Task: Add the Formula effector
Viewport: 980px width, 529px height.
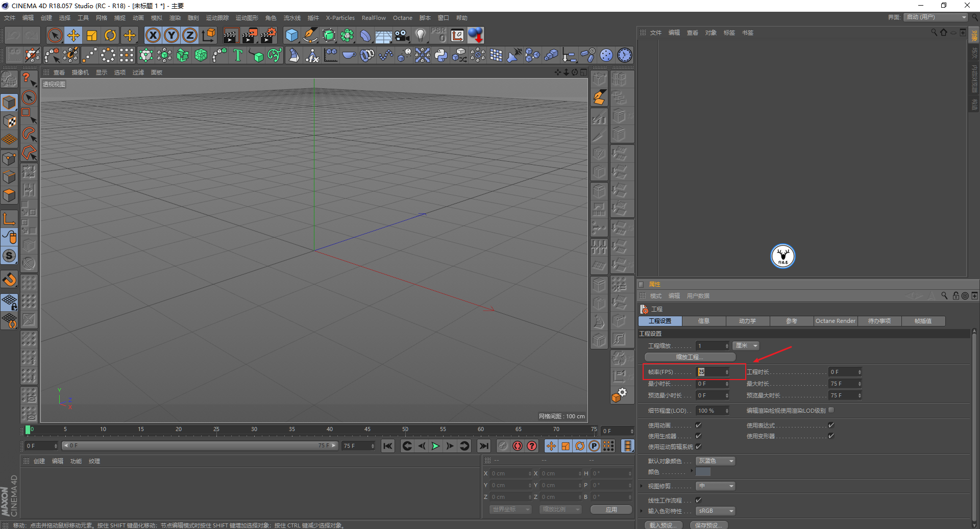Action: [312, 55]
